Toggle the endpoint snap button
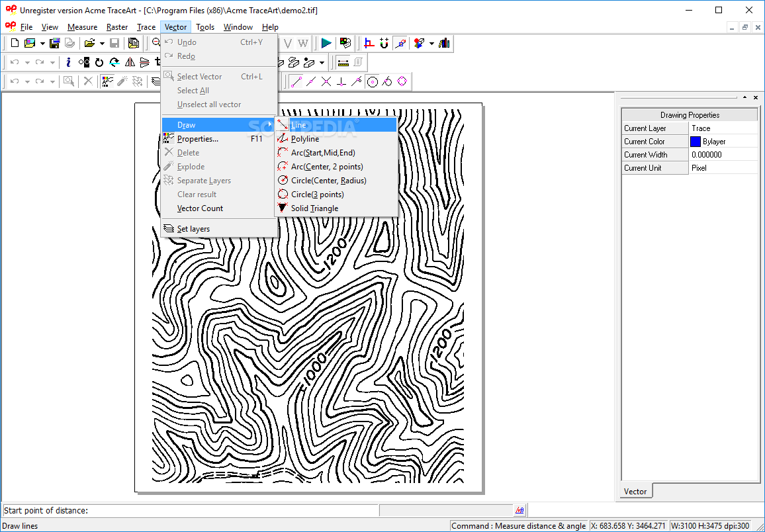The height and width of the screenshot is (532, 765). coord(296,81)
